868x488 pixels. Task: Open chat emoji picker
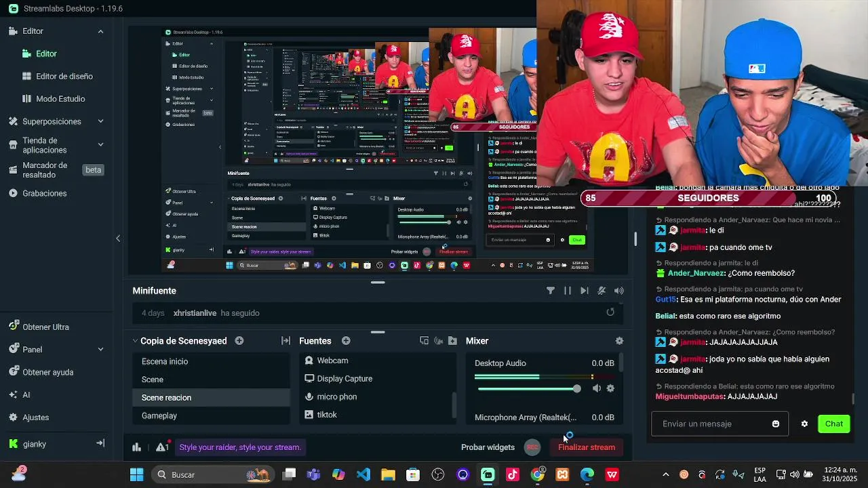coord(776,424)
